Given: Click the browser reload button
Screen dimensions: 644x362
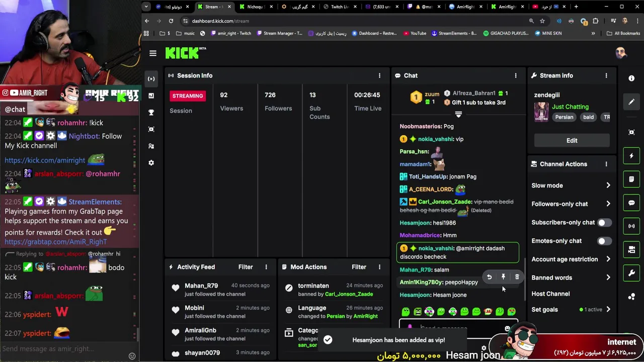Looking at the screenshot, I should coord(171,21).
